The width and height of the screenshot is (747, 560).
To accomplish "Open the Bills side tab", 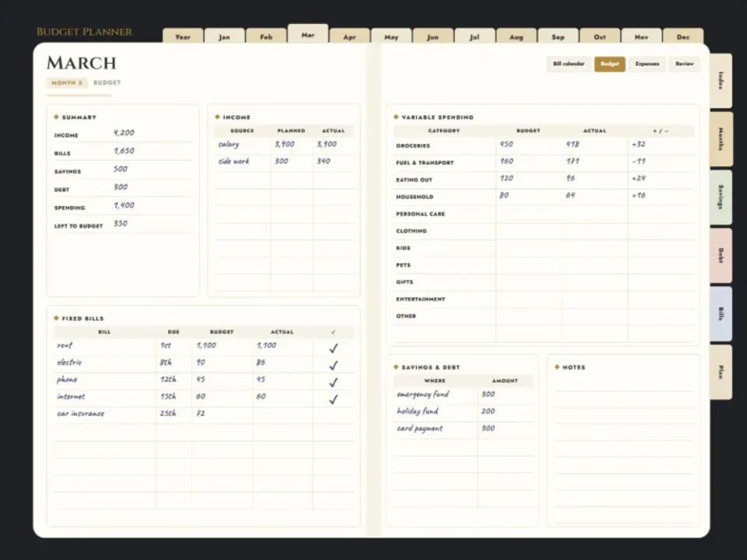I will [x=721, y=313].
